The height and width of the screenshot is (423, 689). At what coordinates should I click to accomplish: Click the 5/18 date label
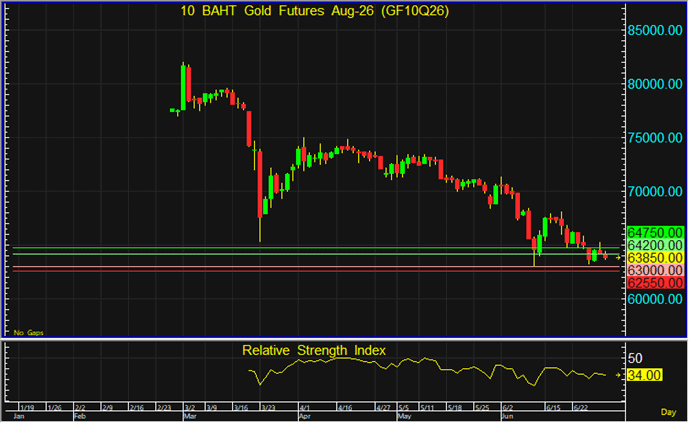(455, 408)
